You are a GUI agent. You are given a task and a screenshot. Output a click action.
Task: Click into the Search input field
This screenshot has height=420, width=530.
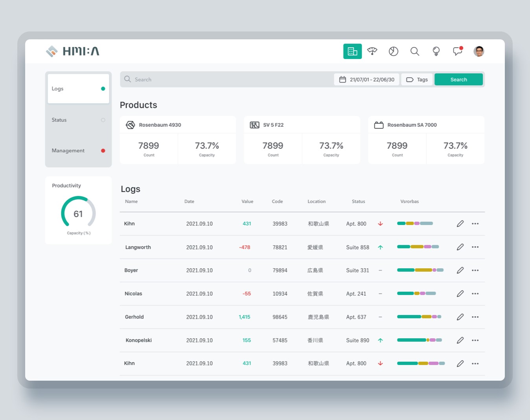[227, 79]
